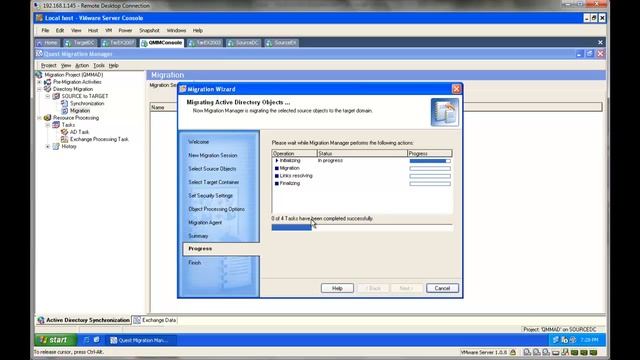Screen dimensions: 640x360
Task: Click the disabled Back button
Action: pyautogui.click(x=373, y=288)
